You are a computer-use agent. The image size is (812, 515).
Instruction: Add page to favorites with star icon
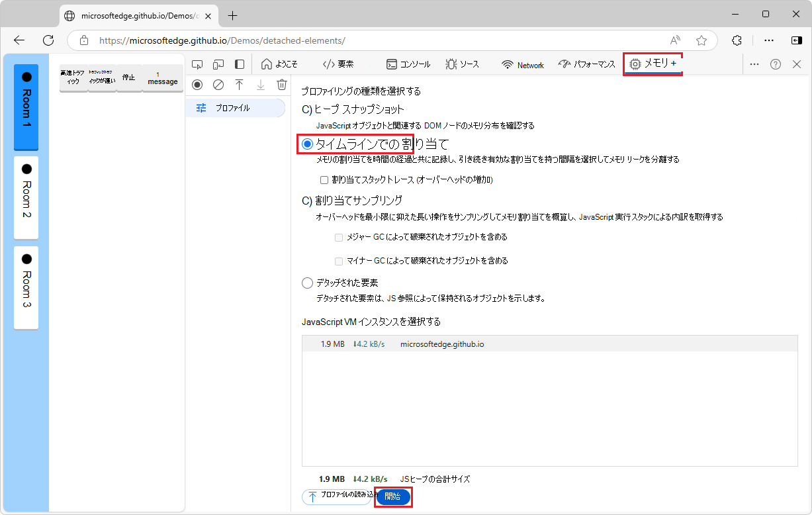click(701, 40)
